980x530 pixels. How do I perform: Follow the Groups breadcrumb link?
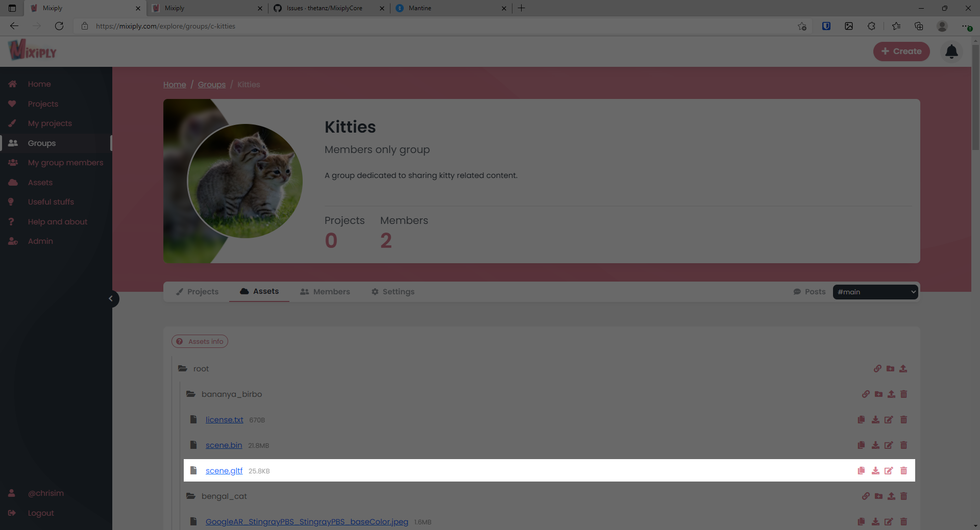click(x=212, y=85)
